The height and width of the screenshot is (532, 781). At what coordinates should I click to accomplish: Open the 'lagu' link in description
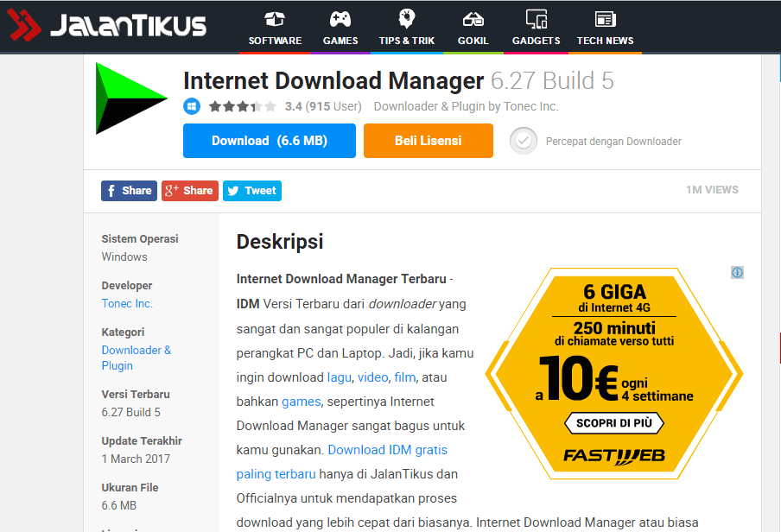click(340, 377)
